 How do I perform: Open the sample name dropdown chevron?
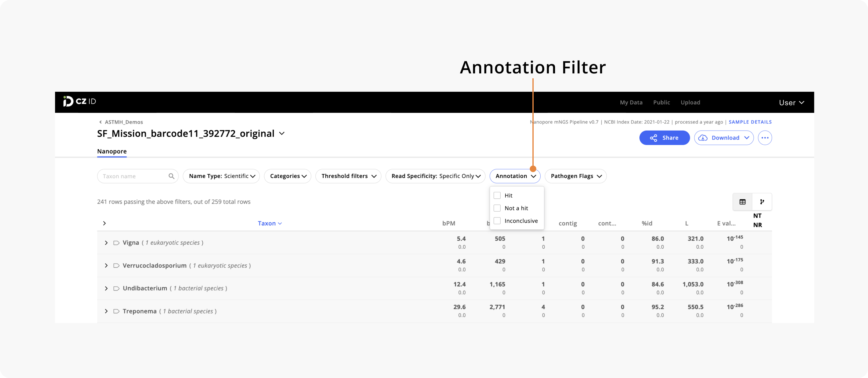click(x=282, y=134)
